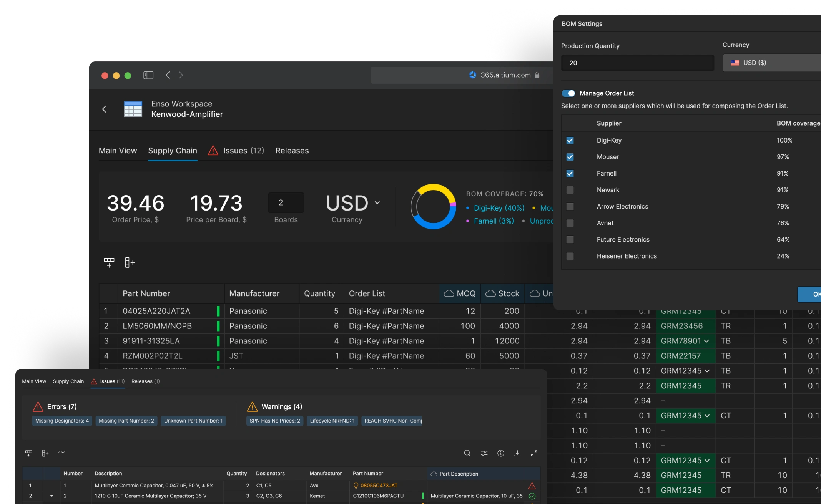
Task: Switch to the Main View tab
Action: pos(118,151)
